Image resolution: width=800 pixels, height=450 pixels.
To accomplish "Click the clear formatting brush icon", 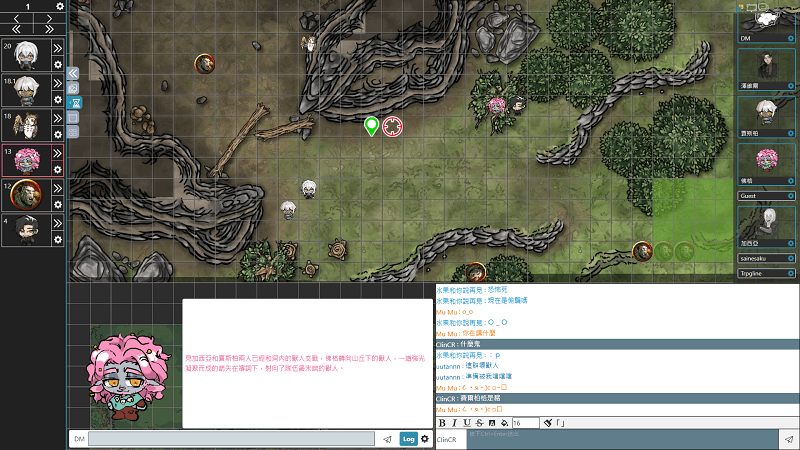I will click(547, 423).
